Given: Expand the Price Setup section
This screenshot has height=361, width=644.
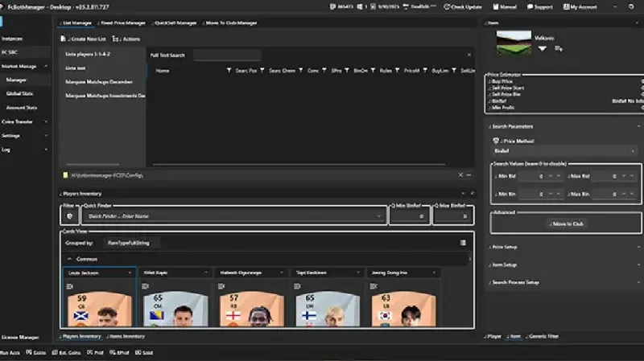Looking at the screenshot, I should (x=504, y=247).
